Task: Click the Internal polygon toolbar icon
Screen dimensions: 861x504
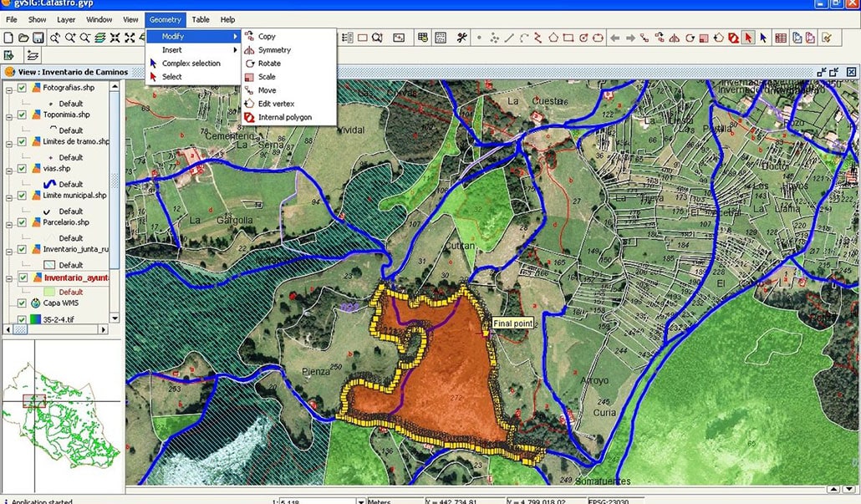Action: 733,38
